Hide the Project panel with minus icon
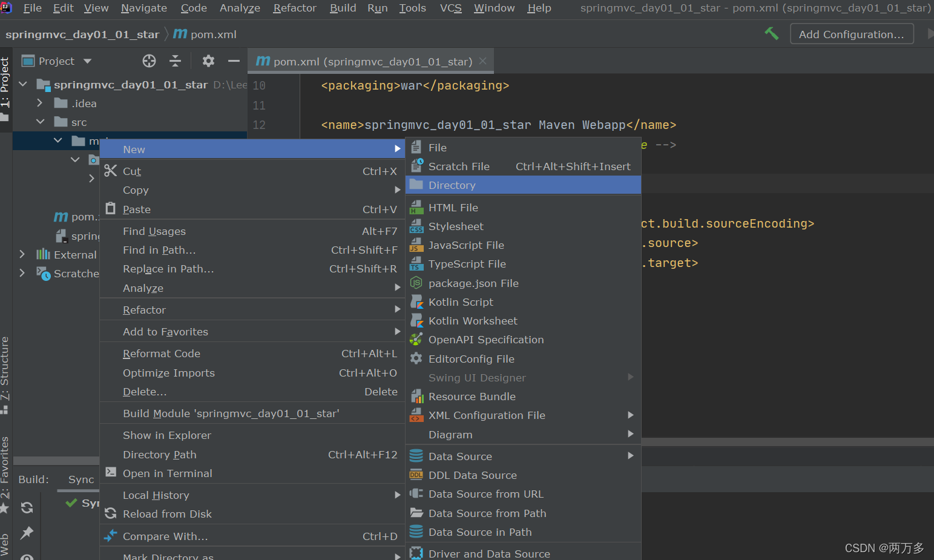 (x=234, y=61)
